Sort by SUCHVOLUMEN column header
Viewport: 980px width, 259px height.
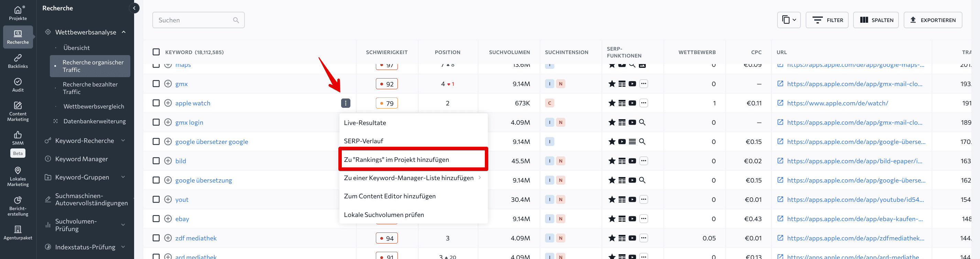(x=509, y=52)
